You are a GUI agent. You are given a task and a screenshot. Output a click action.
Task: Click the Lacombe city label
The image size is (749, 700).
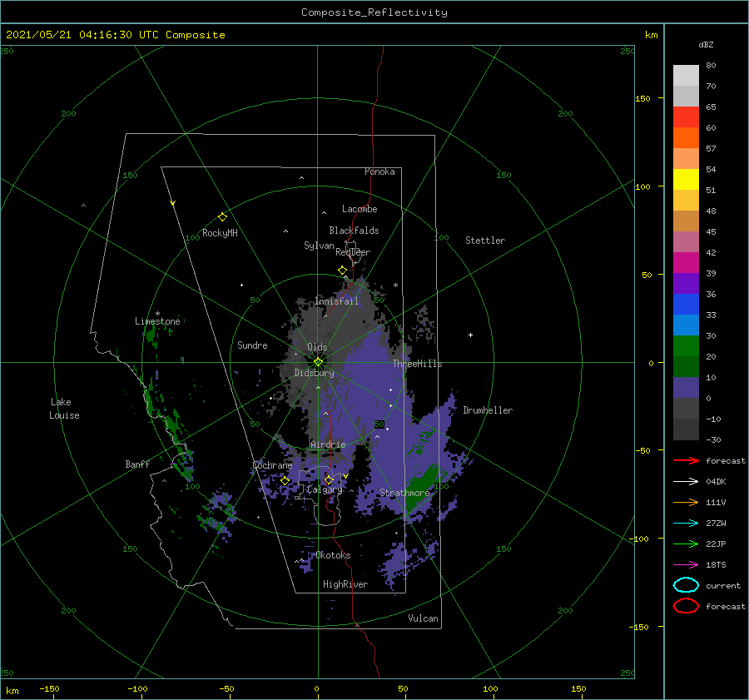[x=360, y=209]
